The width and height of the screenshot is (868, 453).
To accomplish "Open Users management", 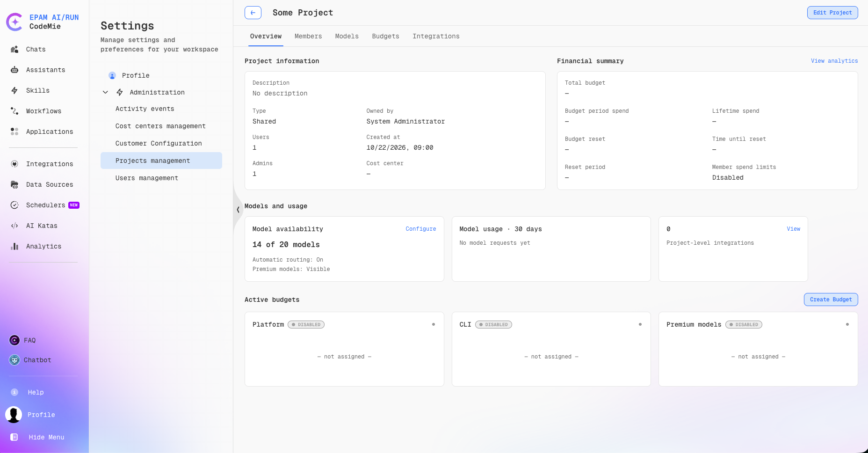I will pos(161,178).
